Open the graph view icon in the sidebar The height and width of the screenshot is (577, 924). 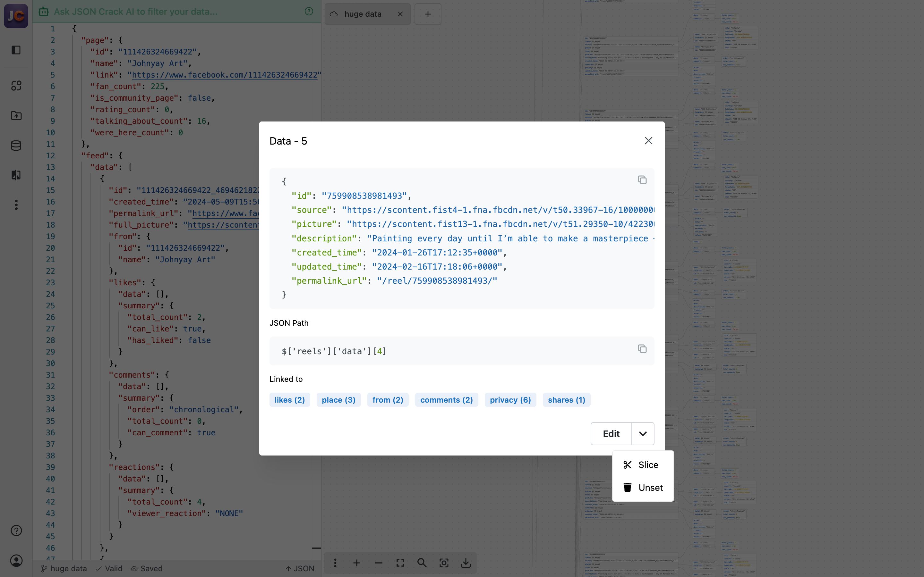pyautogui.click(x=16, y=86)
